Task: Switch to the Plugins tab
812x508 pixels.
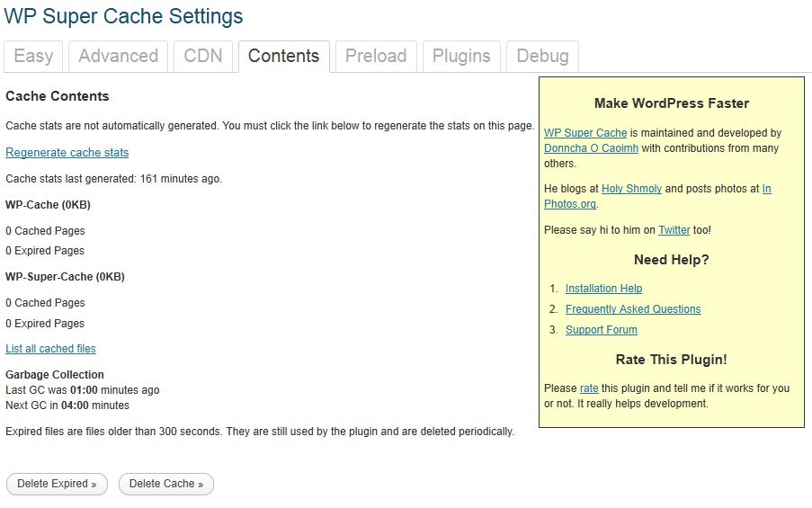Action: [x=461, y=56]
